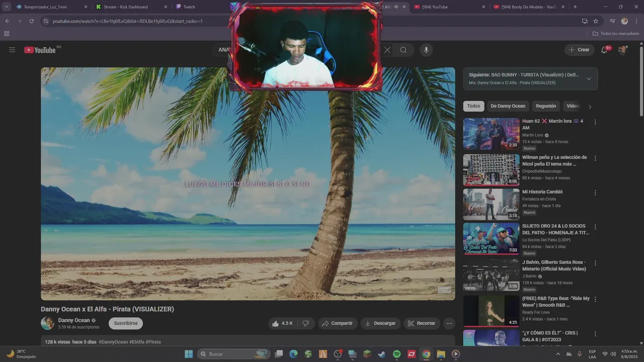Viewport: 644px width, 362px height.
Task: Dislike the video with thumbs down
Action: click(x=305, y=323)
